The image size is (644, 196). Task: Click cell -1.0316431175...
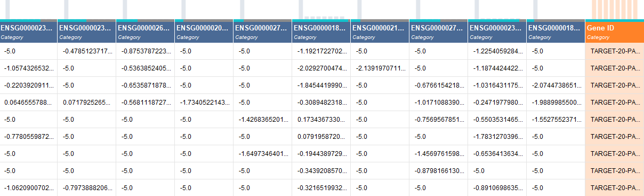coord(497,85)
